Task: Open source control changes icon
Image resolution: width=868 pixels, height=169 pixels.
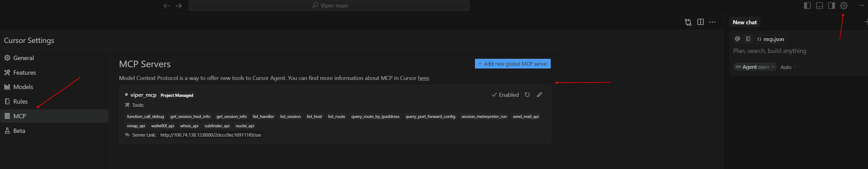Action: (688, 22)
